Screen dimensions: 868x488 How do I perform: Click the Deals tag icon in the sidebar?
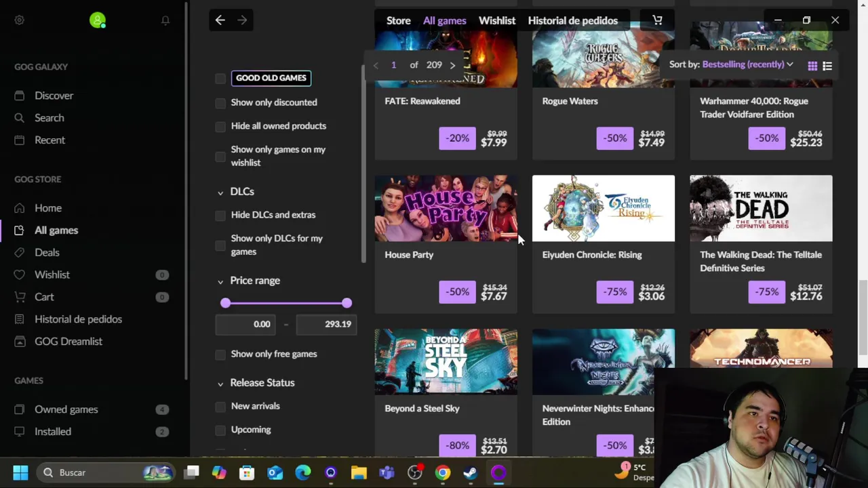pos(20,252)
